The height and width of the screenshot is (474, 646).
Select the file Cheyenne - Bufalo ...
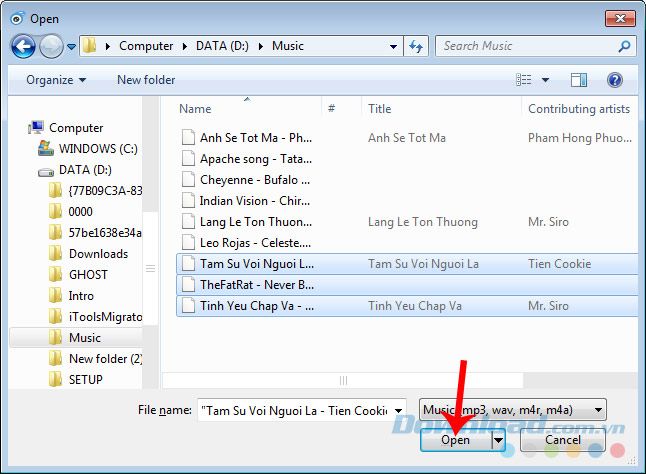click(255, 180)
